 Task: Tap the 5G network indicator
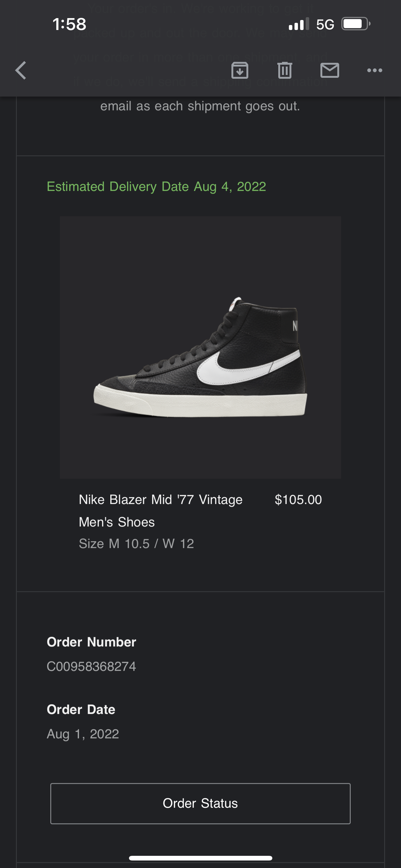(325, 24)
